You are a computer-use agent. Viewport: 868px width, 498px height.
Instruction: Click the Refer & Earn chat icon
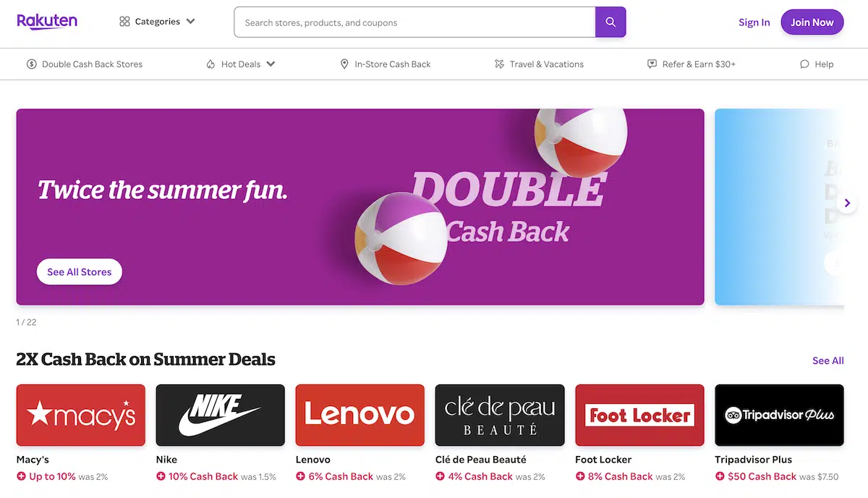coord(652,64)
